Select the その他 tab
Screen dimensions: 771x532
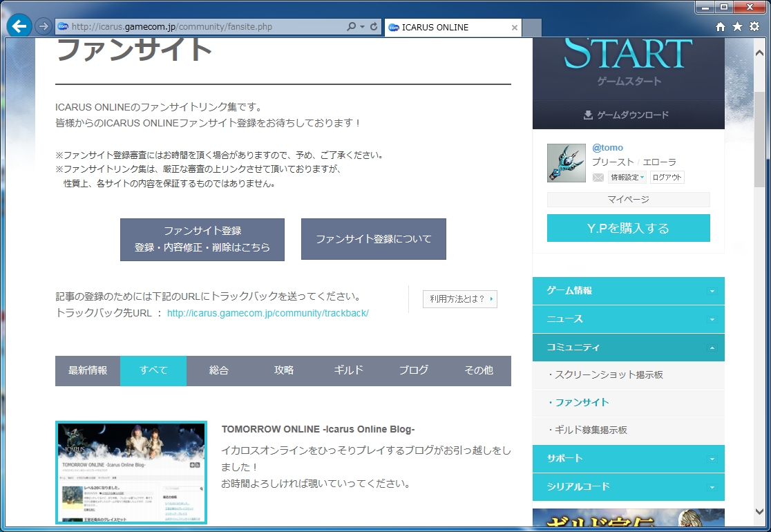[479, 371]
